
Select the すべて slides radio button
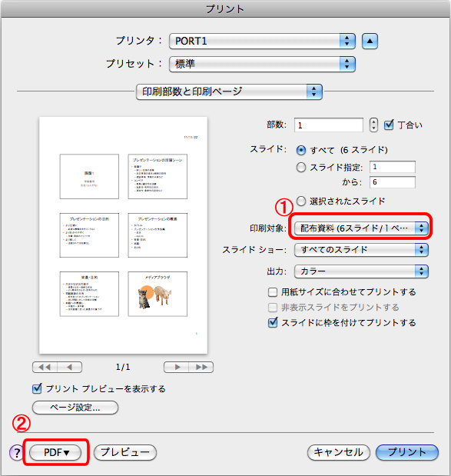tap(301, 150)
